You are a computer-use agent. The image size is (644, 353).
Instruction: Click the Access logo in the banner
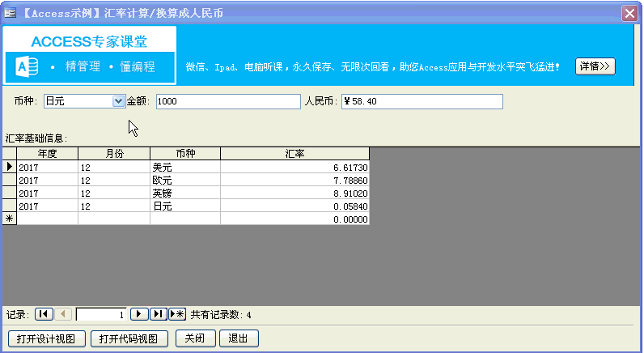coord(27,67)
